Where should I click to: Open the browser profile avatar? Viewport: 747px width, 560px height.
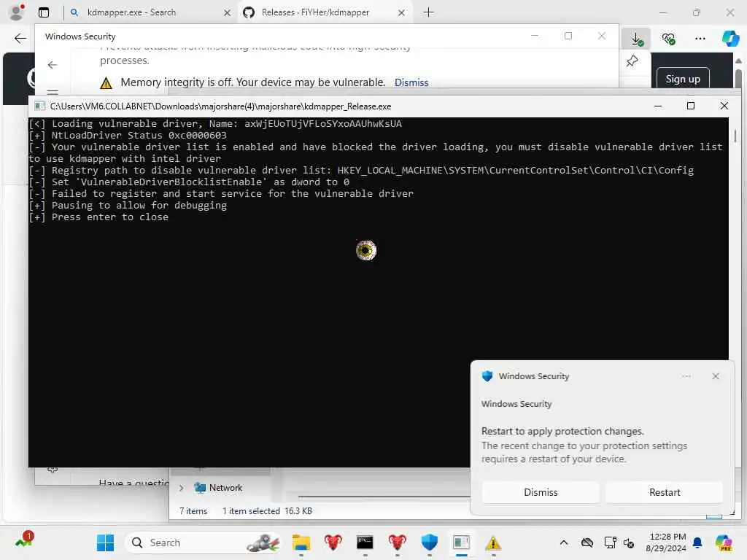[x=17, y=12]
